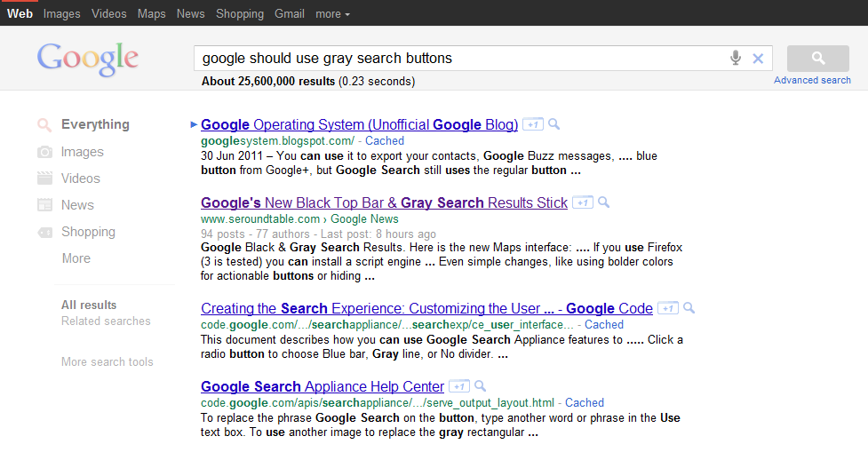The width and height of the screenshot is (868, 452).
Task: Click the microphone voice search icon
Action: click(735, 58)
